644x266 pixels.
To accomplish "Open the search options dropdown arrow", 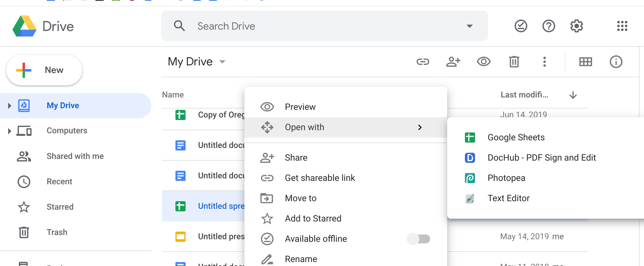I will pos(469,26).
